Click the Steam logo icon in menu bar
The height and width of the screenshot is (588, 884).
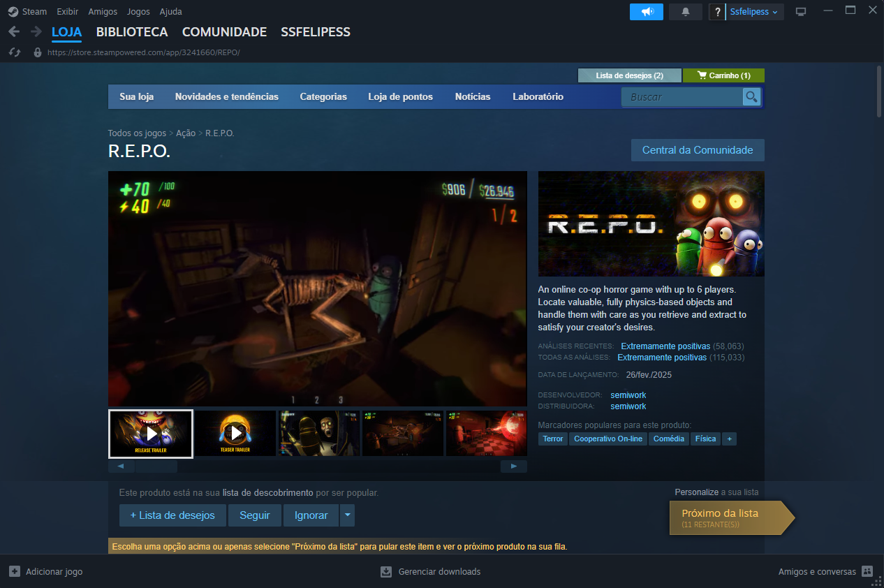pos(13,11)
